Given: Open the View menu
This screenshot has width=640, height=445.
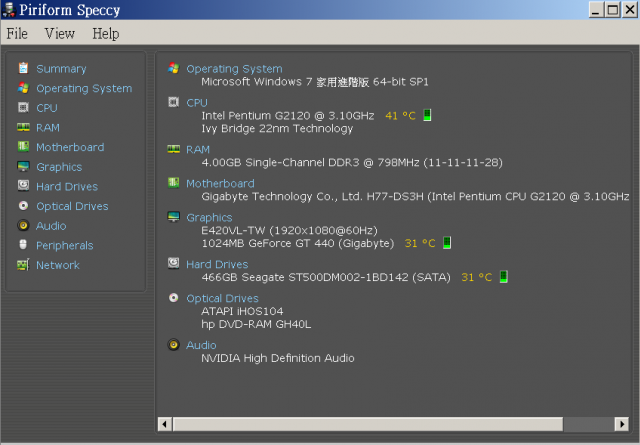Looking at the screenshot, I should (x=60, y=33).
